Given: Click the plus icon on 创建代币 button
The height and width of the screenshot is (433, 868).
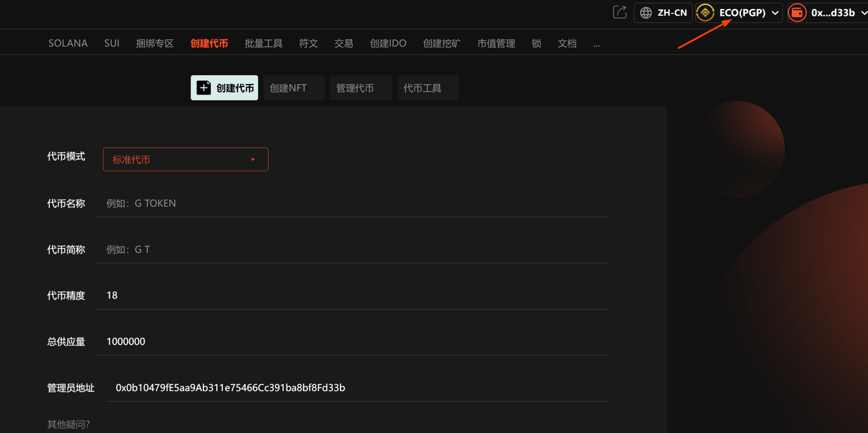Looking at the screenshot, I should pyautogui.click(x=203, y=88).
